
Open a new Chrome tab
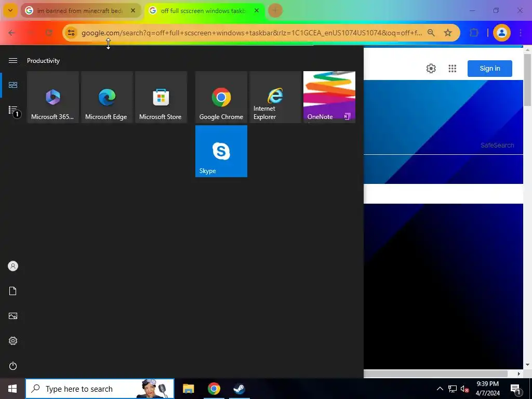(275, 10)
